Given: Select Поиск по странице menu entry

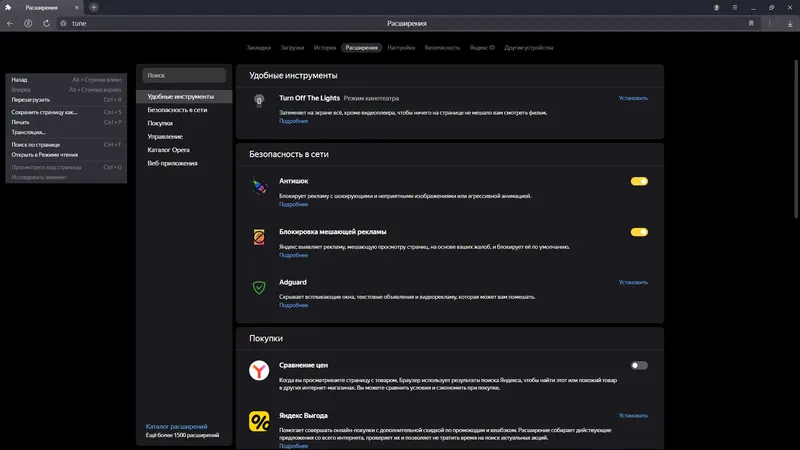Looking at the screenshot, I should pyautogui.click(x=66, y=145).
